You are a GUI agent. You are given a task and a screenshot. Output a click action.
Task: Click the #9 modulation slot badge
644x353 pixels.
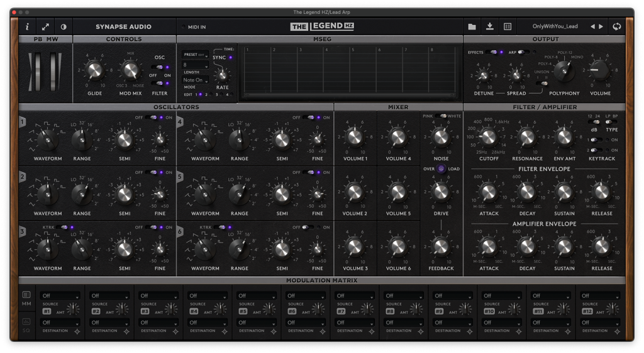(x=439, y=312)
